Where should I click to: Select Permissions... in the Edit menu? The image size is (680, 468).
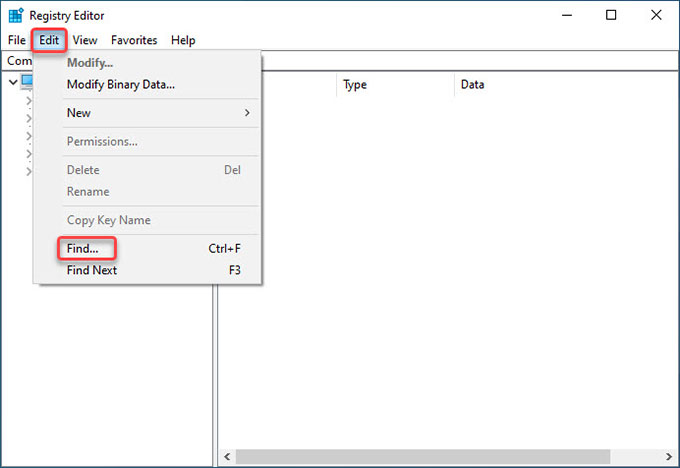147,141
